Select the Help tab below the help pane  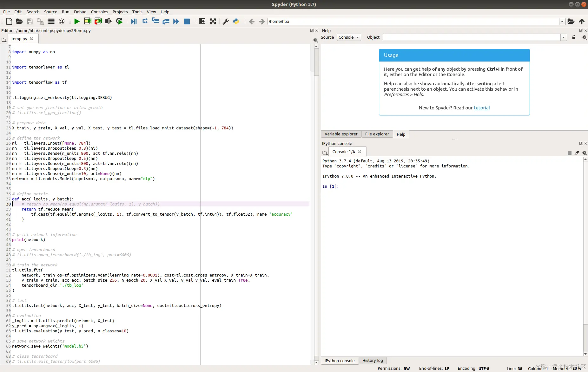click(x=401, y=134)
